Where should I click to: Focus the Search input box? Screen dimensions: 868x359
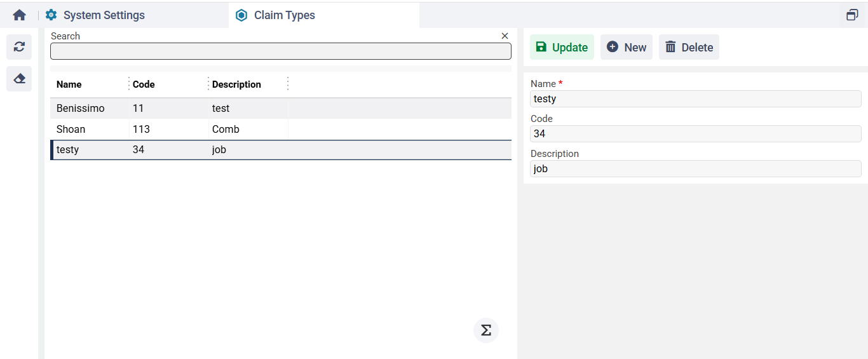tap(280, 51)
